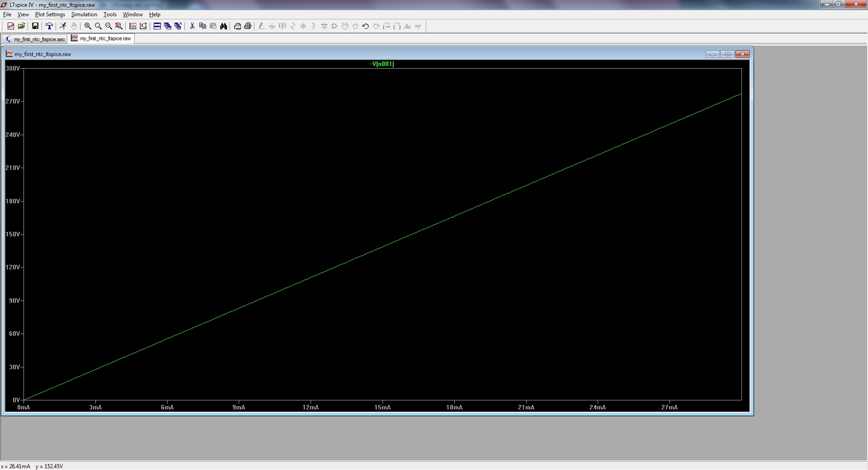This screenshot has width=868, height=470.
Task: Select the Component logic gate icon
Action: pos(335,26)
